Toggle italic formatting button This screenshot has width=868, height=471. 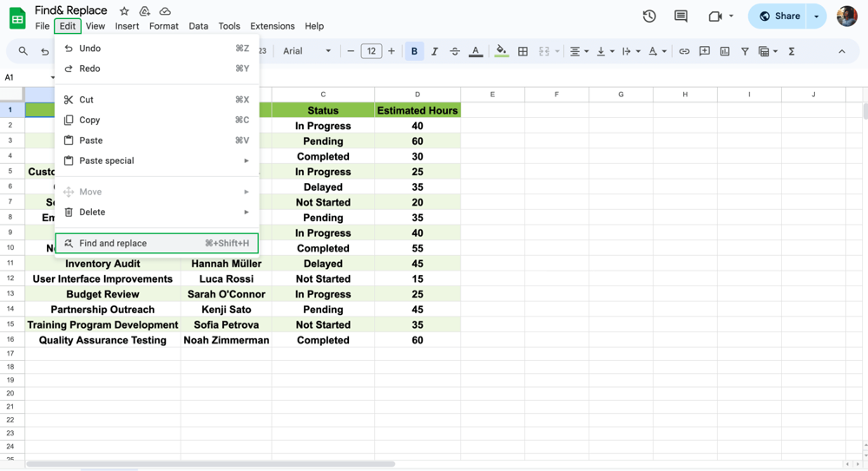pos(435,51)
